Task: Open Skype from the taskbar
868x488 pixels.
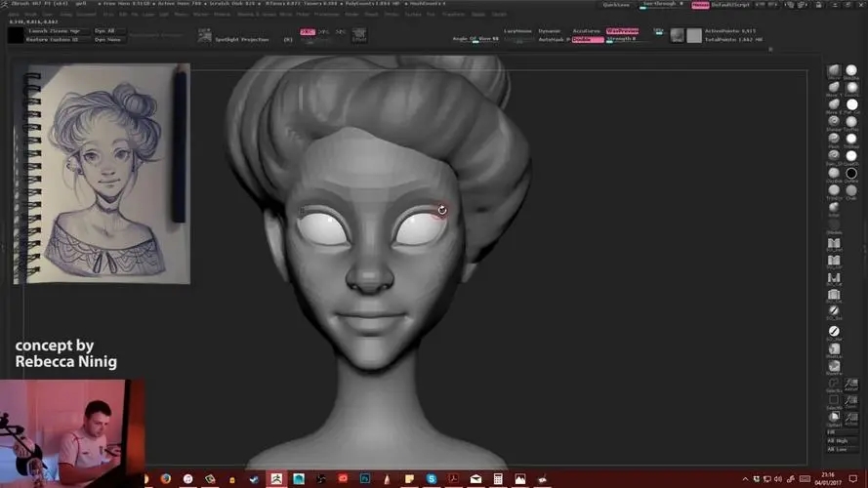Action: pyautogui.click(x=432, y=478)
